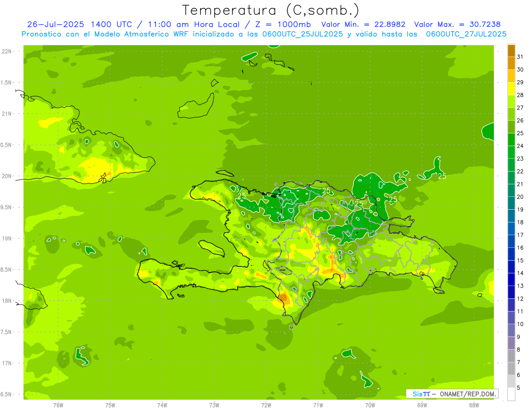Click the orange-brown color bar segment above 31
This screenshot has width=532, height=411.
[511, 51]
